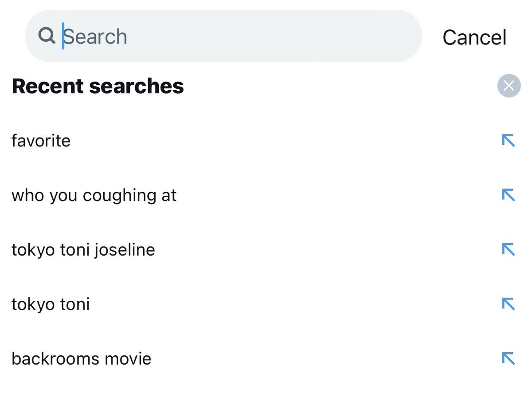Fill search with 'favorite' using its arrow

(x=508, y=141)
